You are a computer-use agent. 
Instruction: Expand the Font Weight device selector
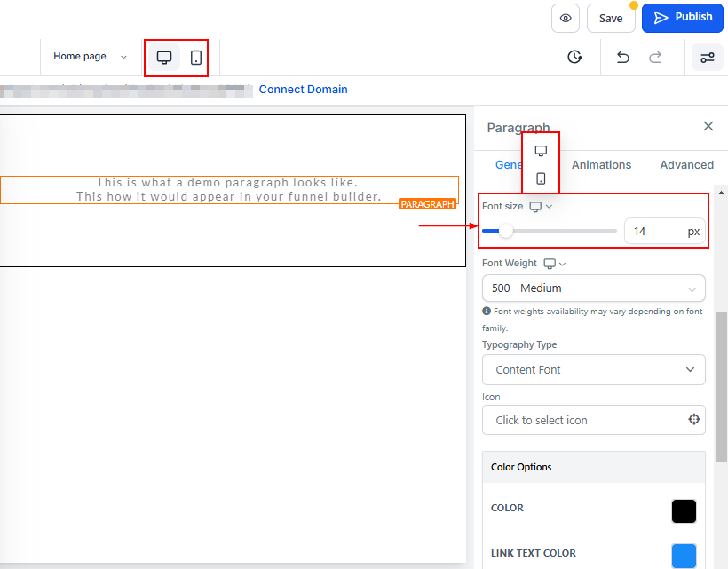coord(555,263)
